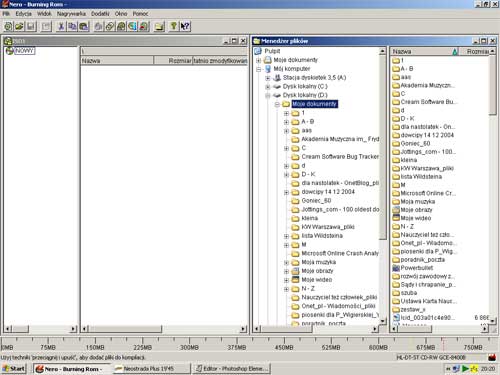Select Cream Software Bug Tracker tree folder
Image resolution: width=500 pixels, height=375 pixels.
point(340,157)
